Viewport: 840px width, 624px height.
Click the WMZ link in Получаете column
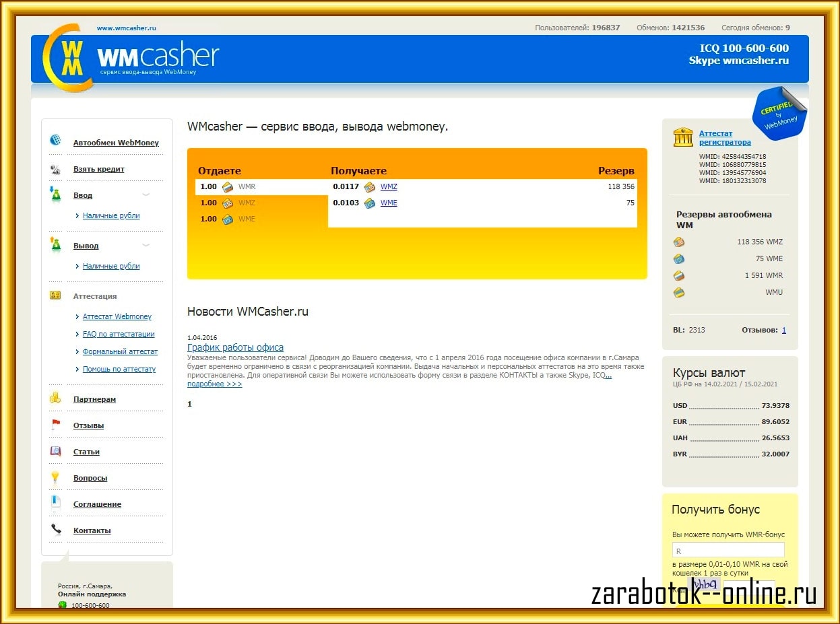point(389,186)
